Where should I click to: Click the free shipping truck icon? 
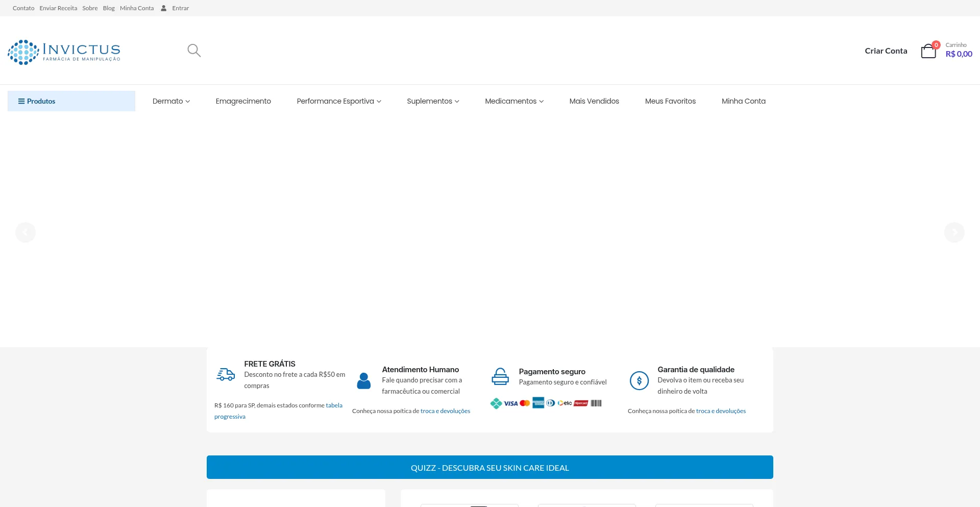tap(226, 375)
